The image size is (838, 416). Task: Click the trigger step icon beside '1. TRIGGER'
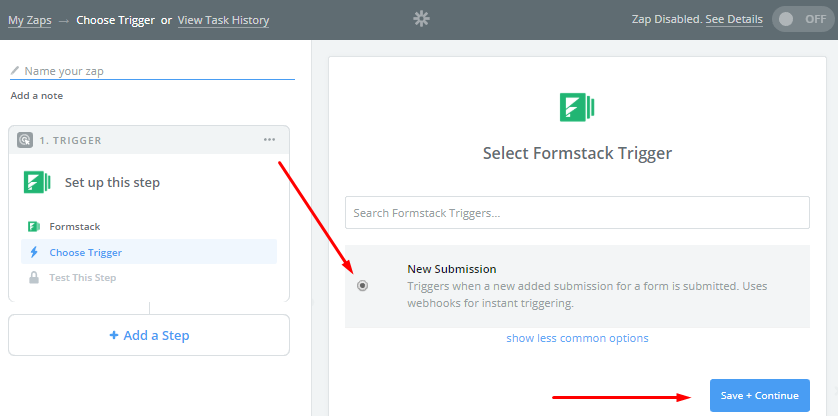tap(25, 140)
